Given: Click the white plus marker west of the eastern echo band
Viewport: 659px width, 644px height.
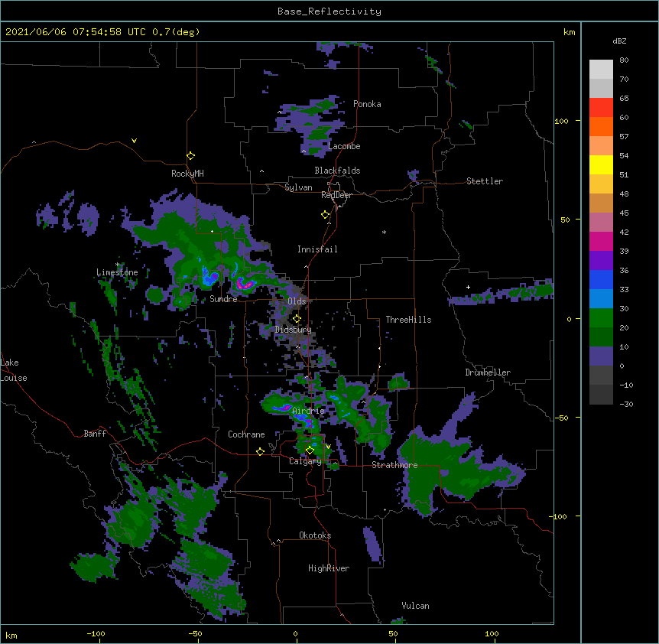Looking at the screenshot, I should pyautogui.click(x=468, y=287).
